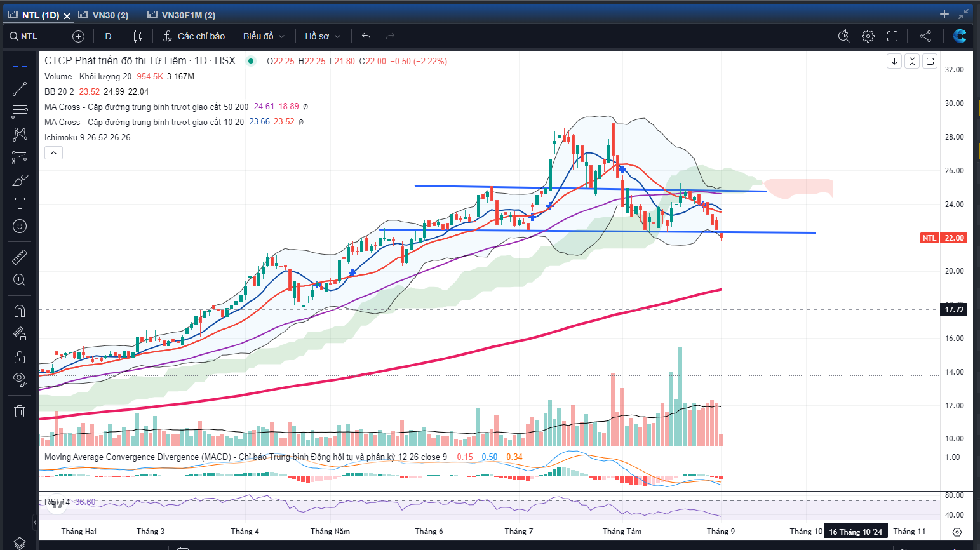Image resolution: width=980 pixels, height=550 pixels.
Task: Click the compare symbol plus icon
Action: point(78,36)
